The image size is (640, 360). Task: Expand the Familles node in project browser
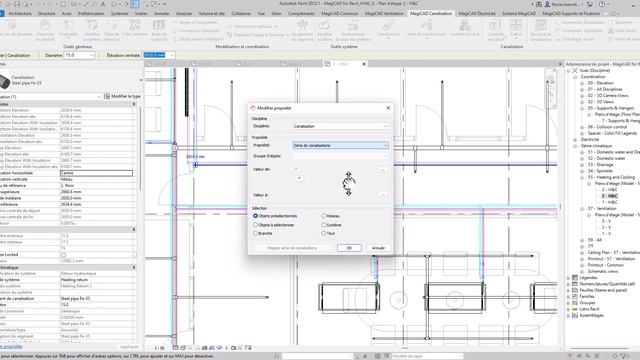568,296
